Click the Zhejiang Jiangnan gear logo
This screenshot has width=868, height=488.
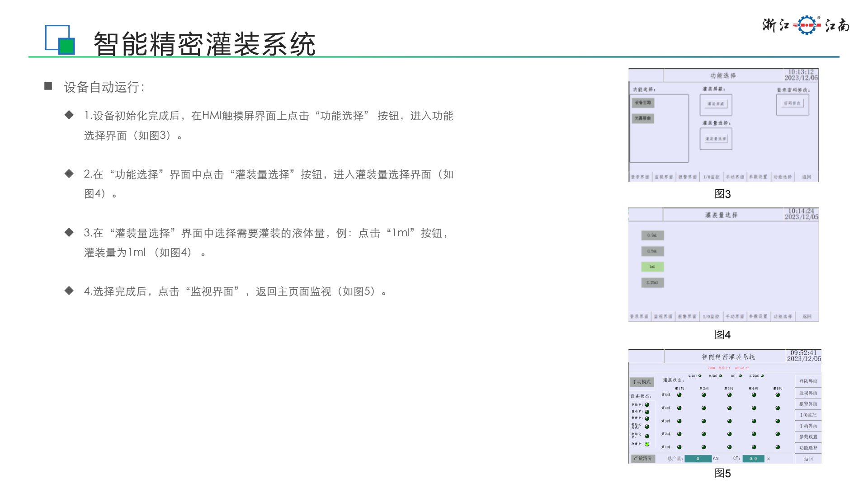[x=807, y=25]
